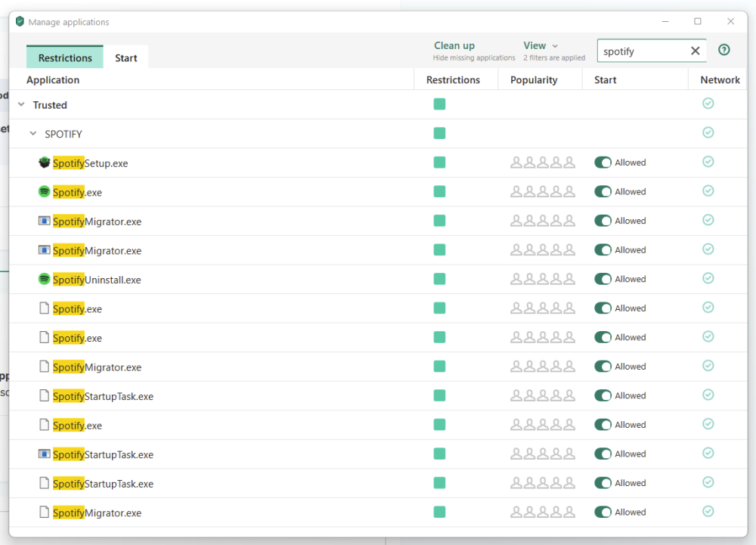Toggle Allowed switch in the bottom SpotifyMigrator.exe row
756x545 pixels.
603,512
